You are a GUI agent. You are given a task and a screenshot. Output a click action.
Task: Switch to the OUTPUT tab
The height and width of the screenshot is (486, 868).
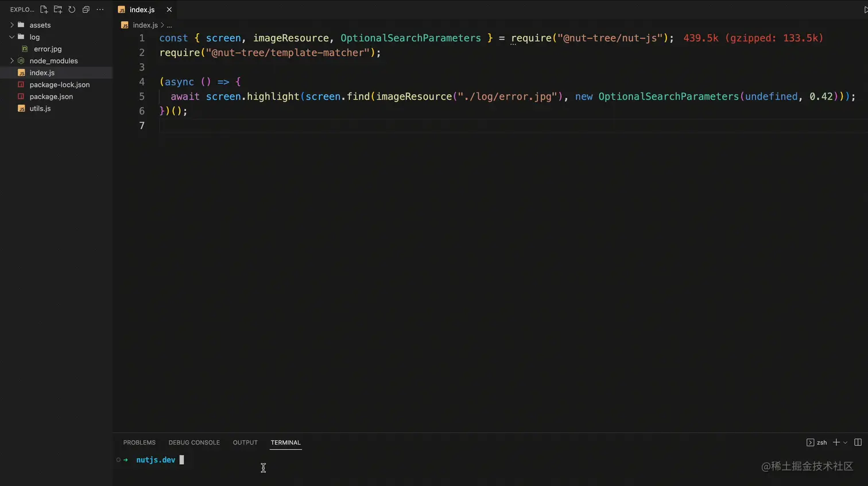pos(245,442)
